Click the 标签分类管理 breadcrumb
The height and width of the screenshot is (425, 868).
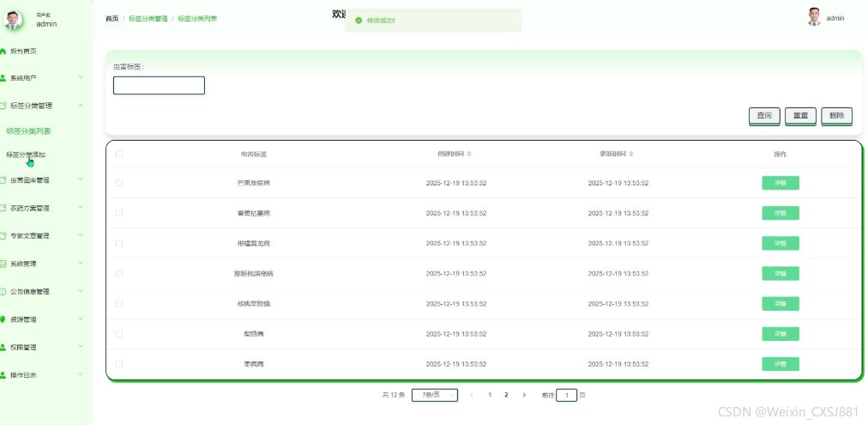[148, 18]
